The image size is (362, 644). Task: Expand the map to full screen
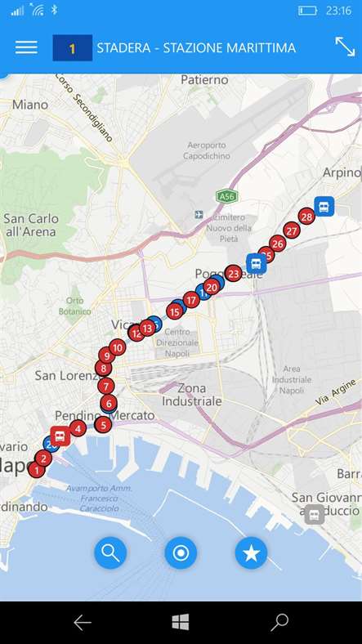pos(345,47)
